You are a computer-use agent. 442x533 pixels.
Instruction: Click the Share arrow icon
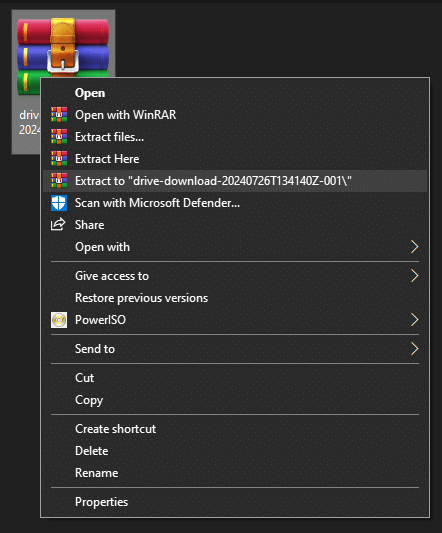click(58, 224)
